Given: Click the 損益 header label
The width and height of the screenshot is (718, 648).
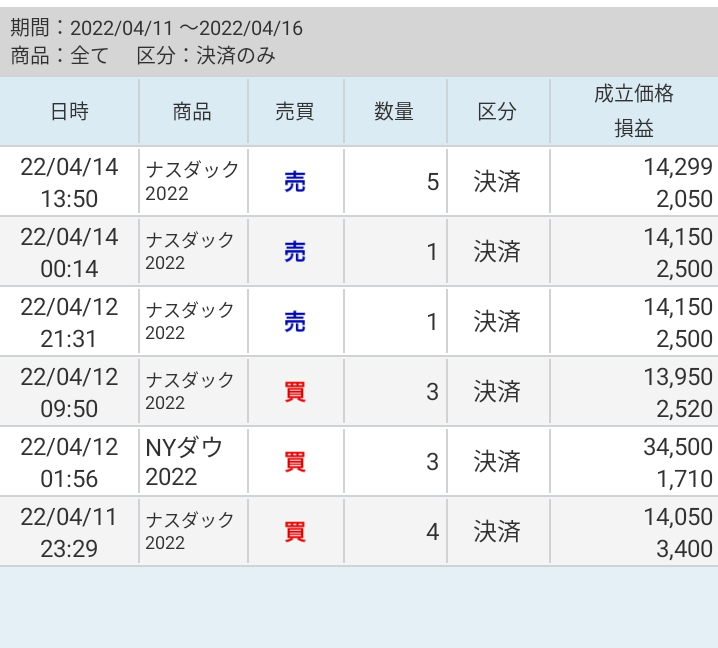Looking at the screenshot, I should coord(633,130).
